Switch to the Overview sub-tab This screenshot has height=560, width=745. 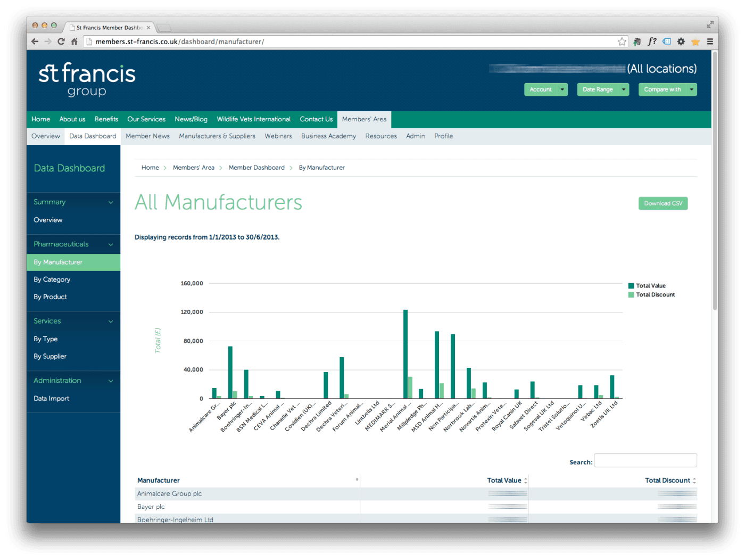(46, 136)
